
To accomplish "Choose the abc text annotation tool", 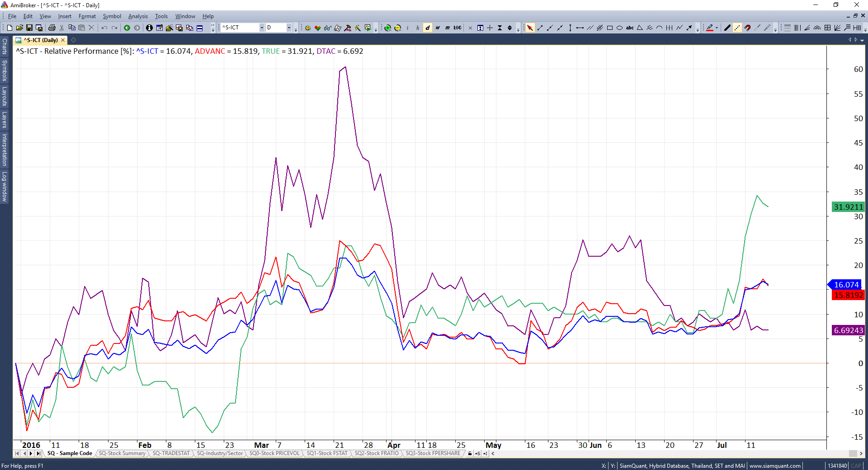I will (630, 28).
